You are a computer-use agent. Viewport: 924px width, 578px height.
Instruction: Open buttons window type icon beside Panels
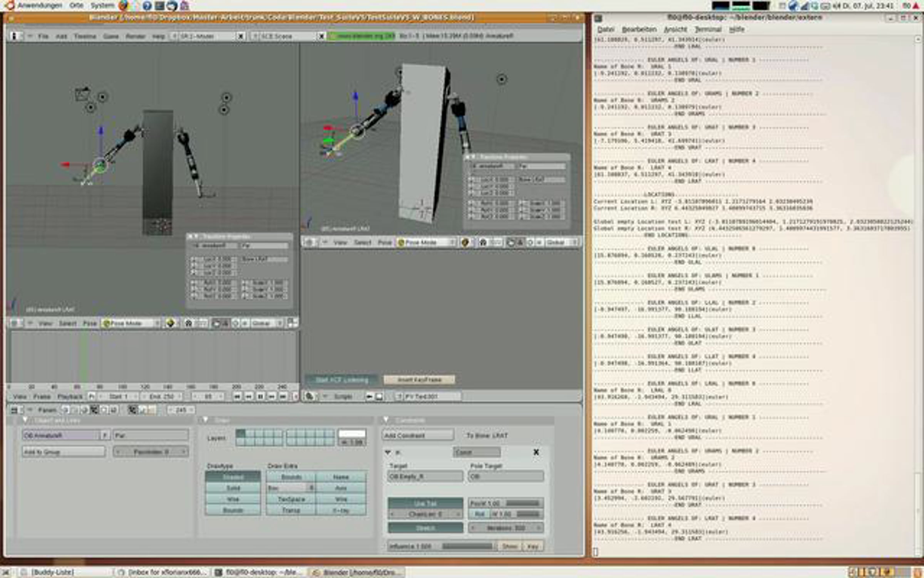14,410
